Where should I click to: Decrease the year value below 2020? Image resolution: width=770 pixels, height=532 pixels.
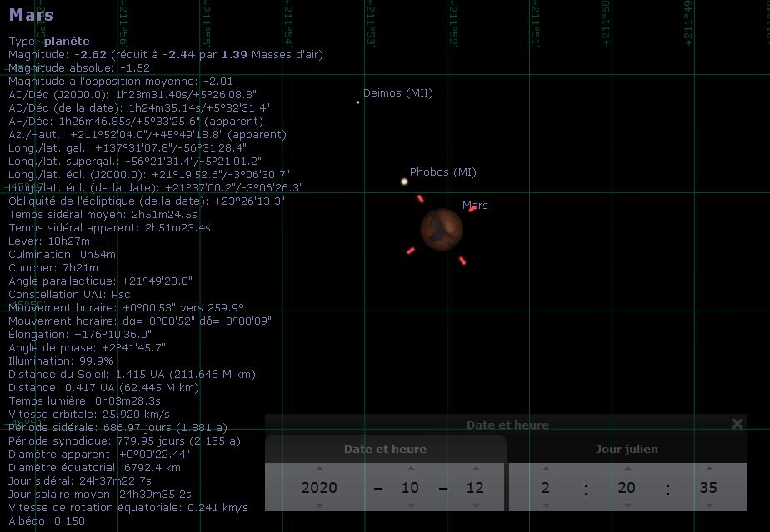(319, 505)
